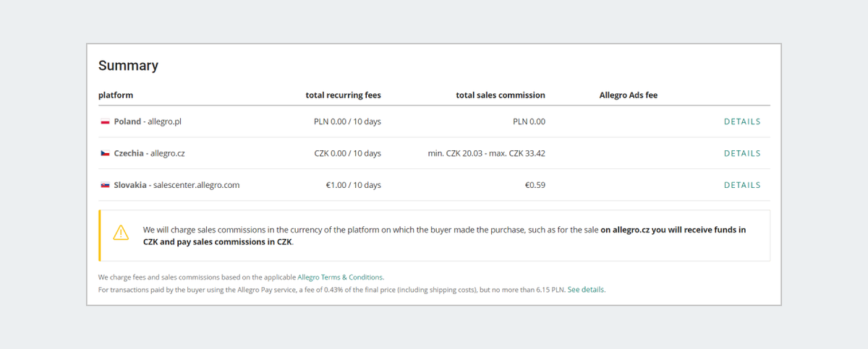Screen dimensions: 868x349
Task: Click the Slovakia flag icon
Action: [x=105, y=186]
